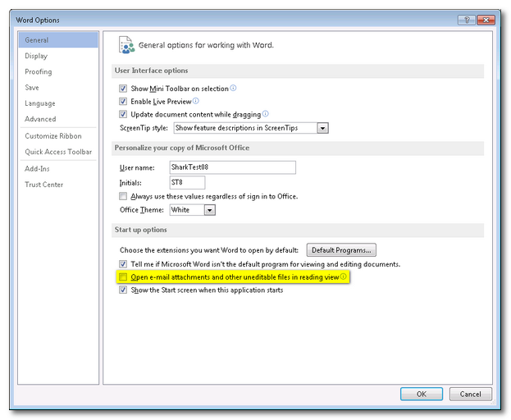The image size is (511, 420).
Task: Click Personalize your copy of Microsoft Office heading
Action: pyautogui.click(x=182, y=148)
